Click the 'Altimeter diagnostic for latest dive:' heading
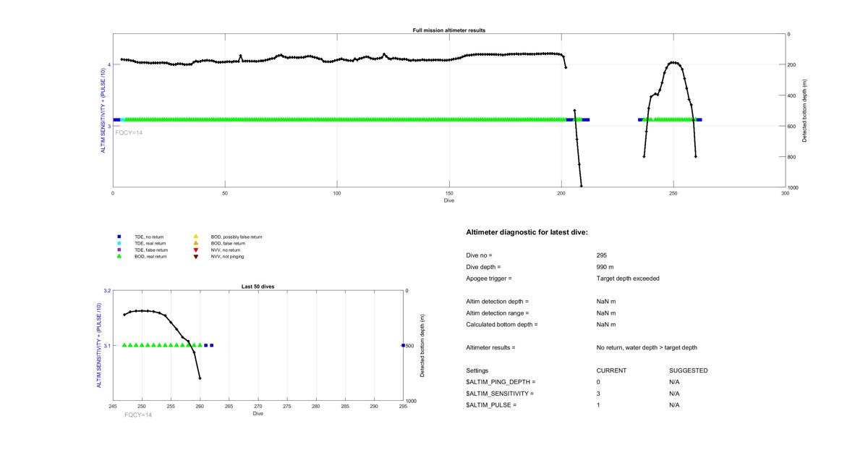This screenshot has height=450, width=868. point(527,232)
